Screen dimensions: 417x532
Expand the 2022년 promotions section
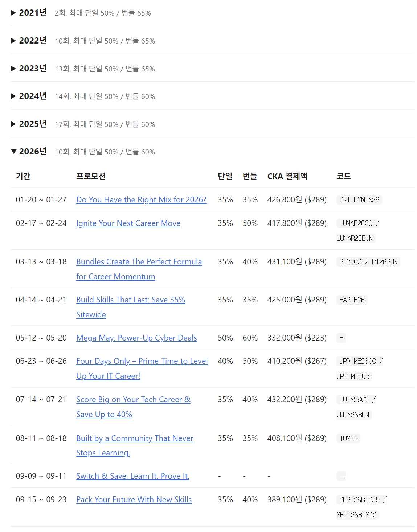29,41
